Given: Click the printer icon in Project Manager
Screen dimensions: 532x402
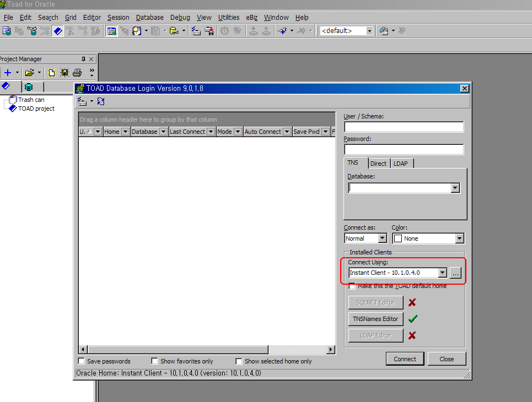Looking at the screenshot, I should (x=77, y=73).
